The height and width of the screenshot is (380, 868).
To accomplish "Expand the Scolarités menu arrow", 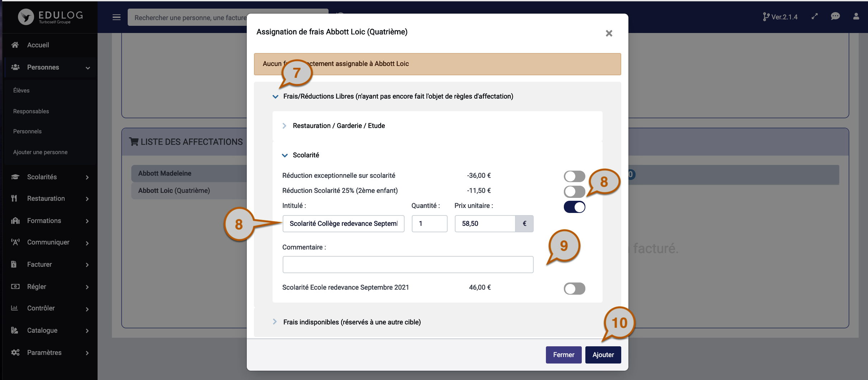I will 87,177.
